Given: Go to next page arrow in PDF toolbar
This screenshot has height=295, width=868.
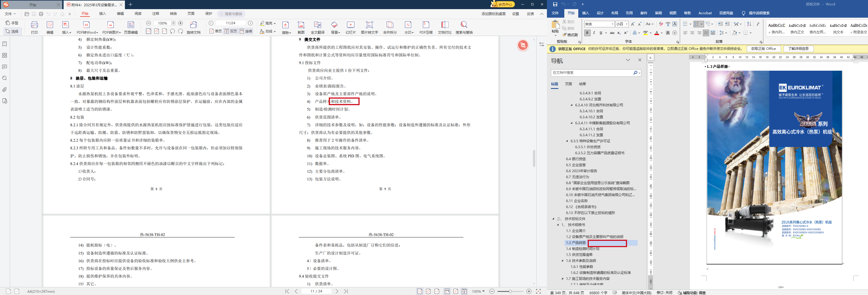Looking at the screenshot, I should tap(250, 23).
